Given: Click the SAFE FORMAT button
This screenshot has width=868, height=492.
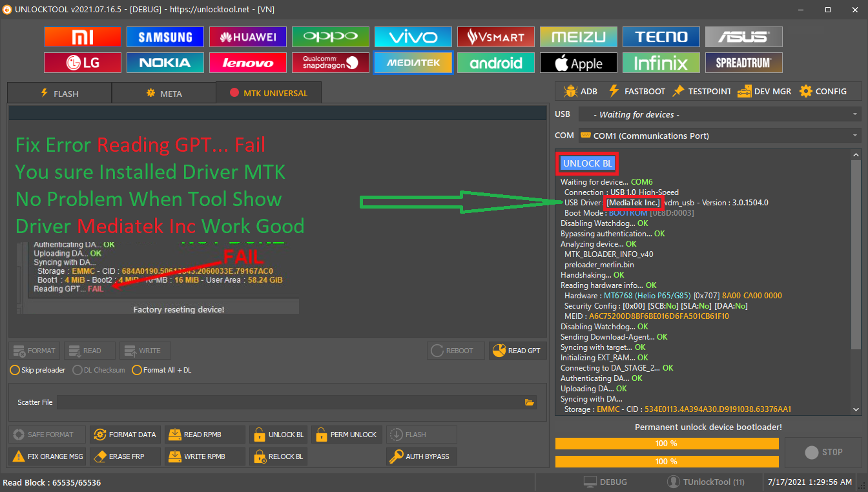Looking at the screenshot, I should (46, 435).
